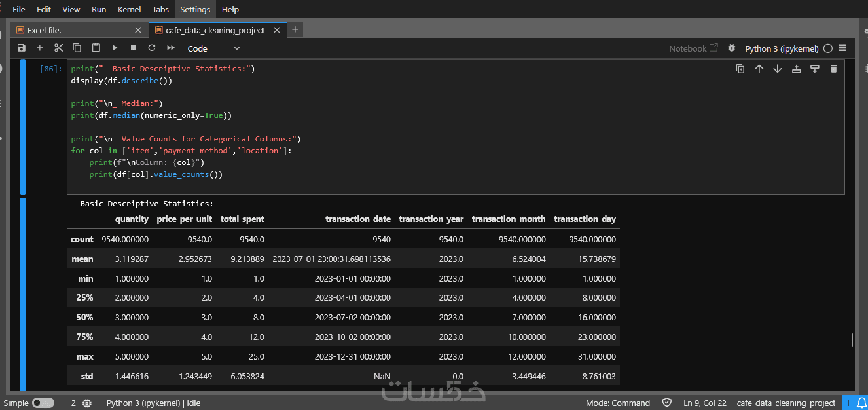Collapse the output area of cell 86

pyautogui.click(x=23, y=293)
